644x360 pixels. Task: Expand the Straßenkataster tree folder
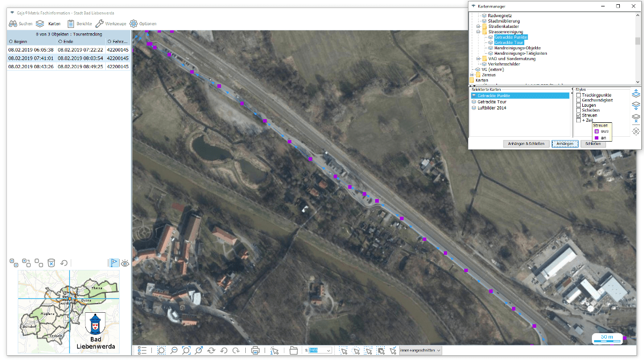(x=478, y=26)
